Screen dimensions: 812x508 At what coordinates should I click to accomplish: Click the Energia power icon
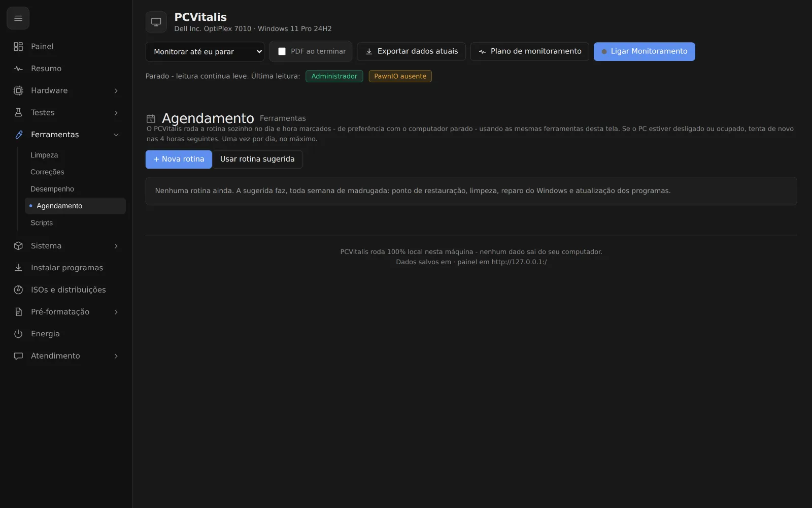point(18,334)
